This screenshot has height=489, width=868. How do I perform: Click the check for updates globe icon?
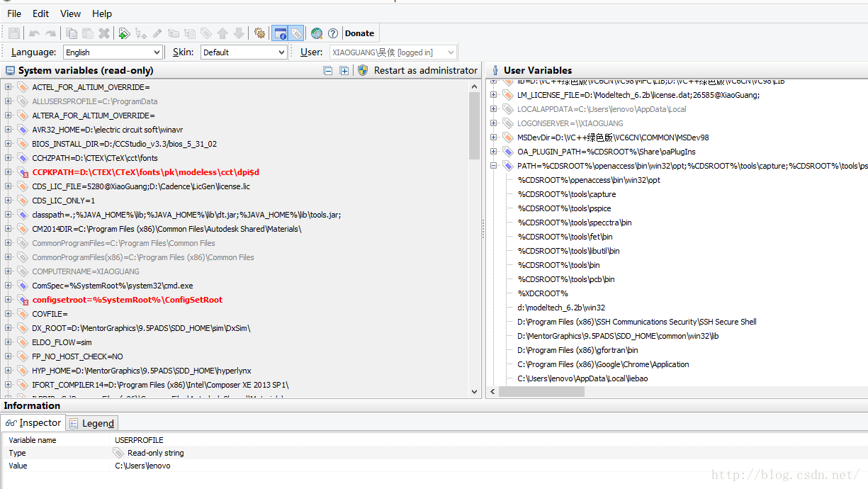click(x=317, y=33)
